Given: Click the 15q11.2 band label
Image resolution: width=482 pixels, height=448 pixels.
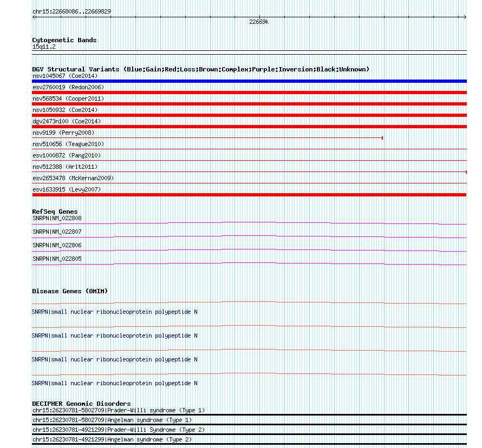Looking at the screenshot, I should point(44,47).
